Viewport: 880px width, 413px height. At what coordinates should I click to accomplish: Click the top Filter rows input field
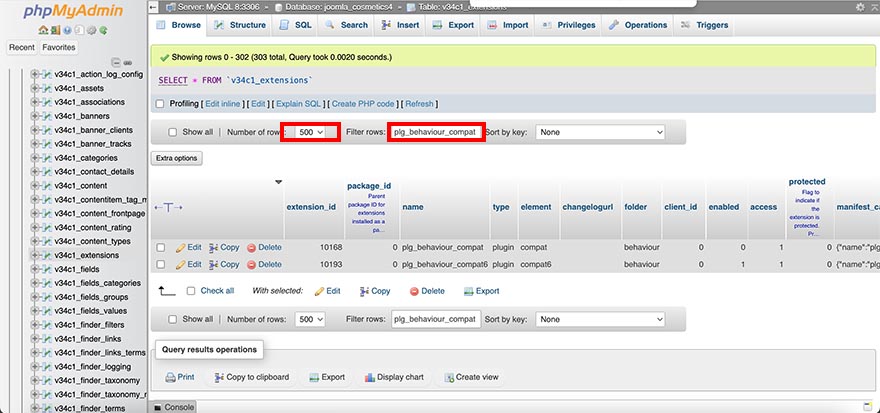[435, 132]
